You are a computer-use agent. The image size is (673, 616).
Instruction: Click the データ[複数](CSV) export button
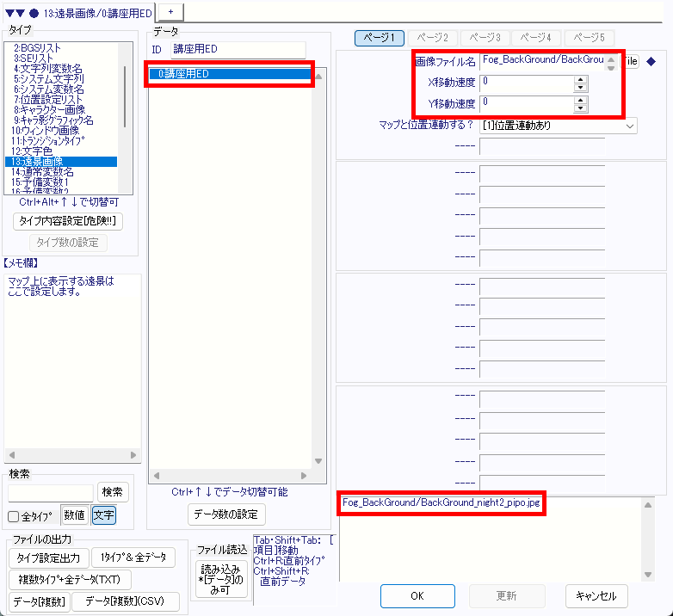[127, 601]
